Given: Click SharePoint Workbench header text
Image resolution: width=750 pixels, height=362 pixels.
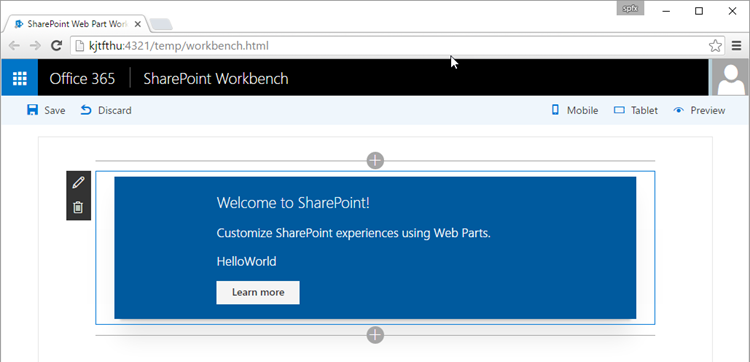Looking at the screenshot, I should 216,78.
